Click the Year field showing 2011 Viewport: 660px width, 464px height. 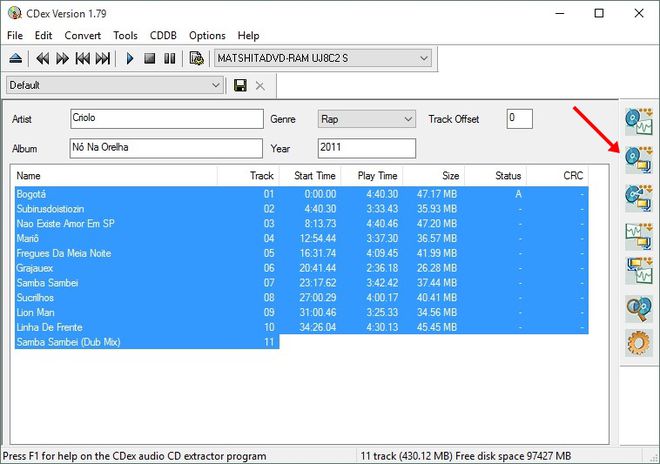[367, 148]
